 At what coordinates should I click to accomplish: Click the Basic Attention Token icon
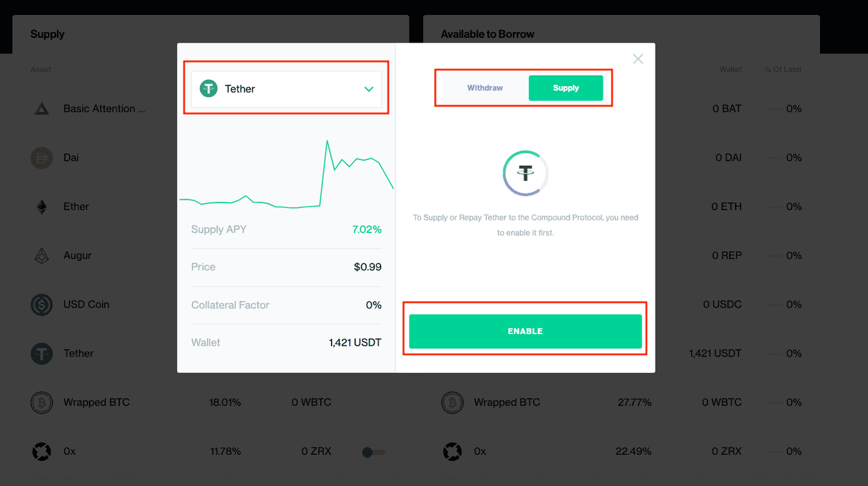[x=41, y=108]
